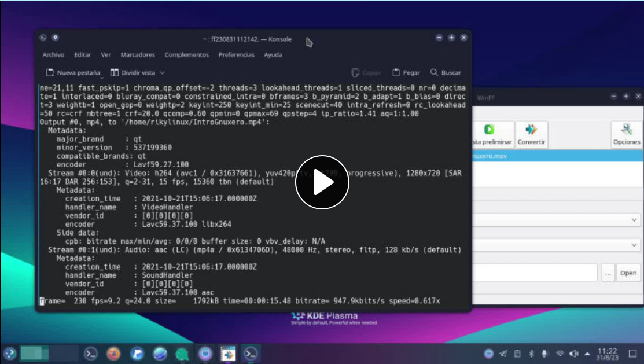The image size is (644, 364).
Task: Click the Vista preliminar button in WinFF
Action: coord(492,134)
